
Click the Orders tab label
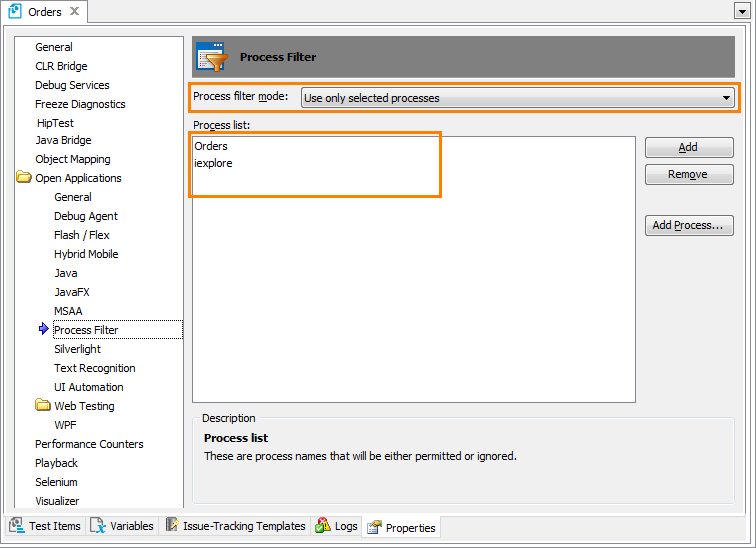(45, 12)
